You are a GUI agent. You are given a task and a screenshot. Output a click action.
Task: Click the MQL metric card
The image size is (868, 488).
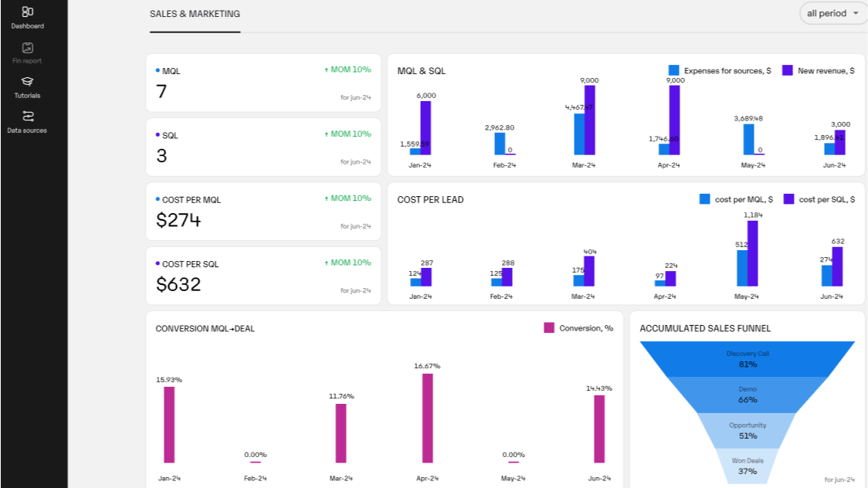(263, 83)
